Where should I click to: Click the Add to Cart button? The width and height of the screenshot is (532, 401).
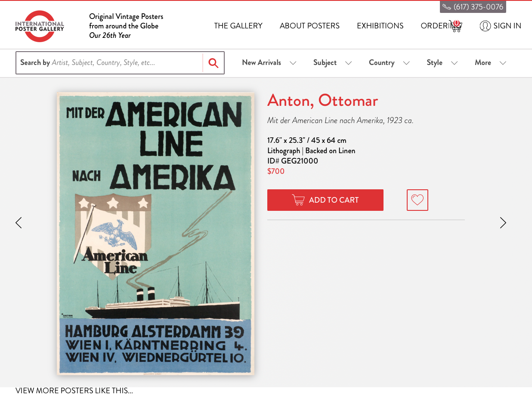(x=325, y=200)
